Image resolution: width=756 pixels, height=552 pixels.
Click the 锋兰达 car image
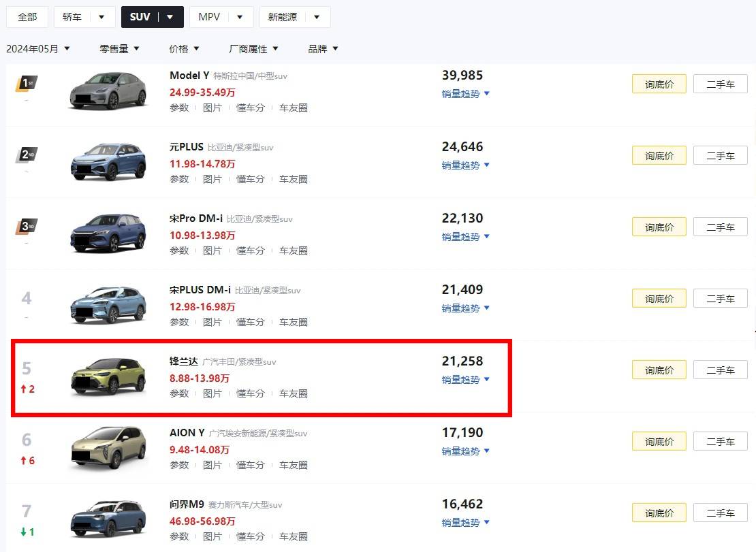pos(108,375)
